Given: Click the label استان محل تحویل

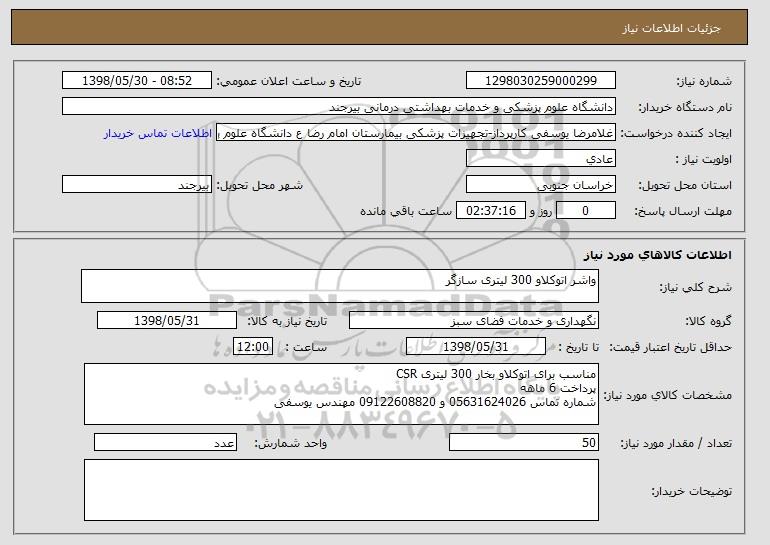Looking at the screenshot, I should click(x=685, y=186).
